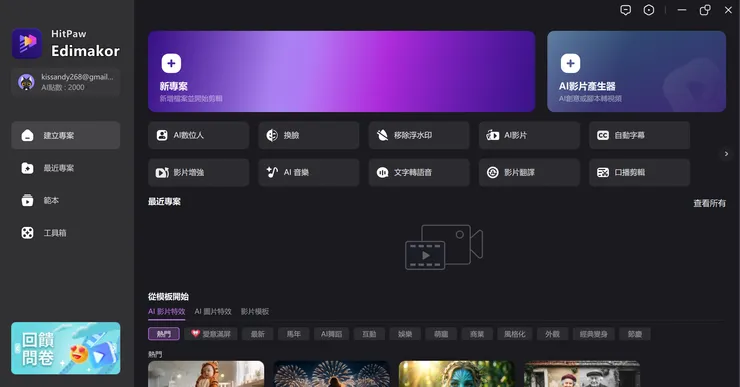Open the blue-faced character template thumbnail
Viewport: 740px width, 387px height.
point(457,374)
